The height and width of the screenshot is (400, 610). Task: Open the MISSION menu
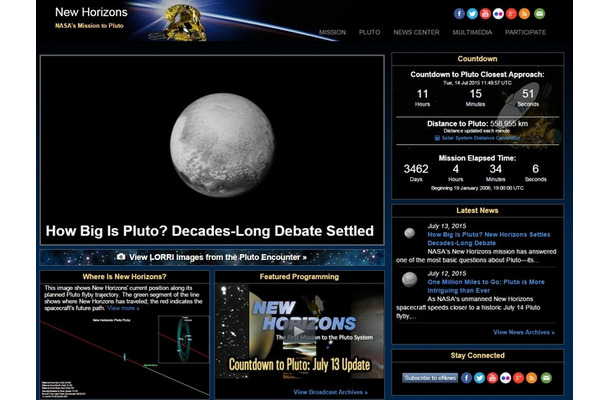coord(332,32)
